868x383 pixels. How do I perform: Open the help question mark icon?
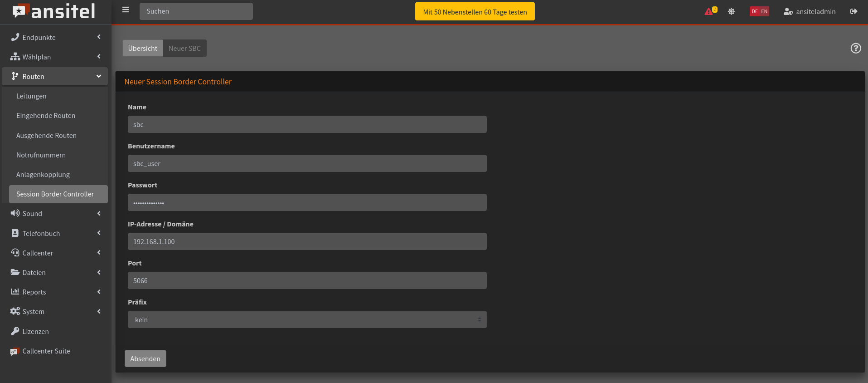pos(855,48)
